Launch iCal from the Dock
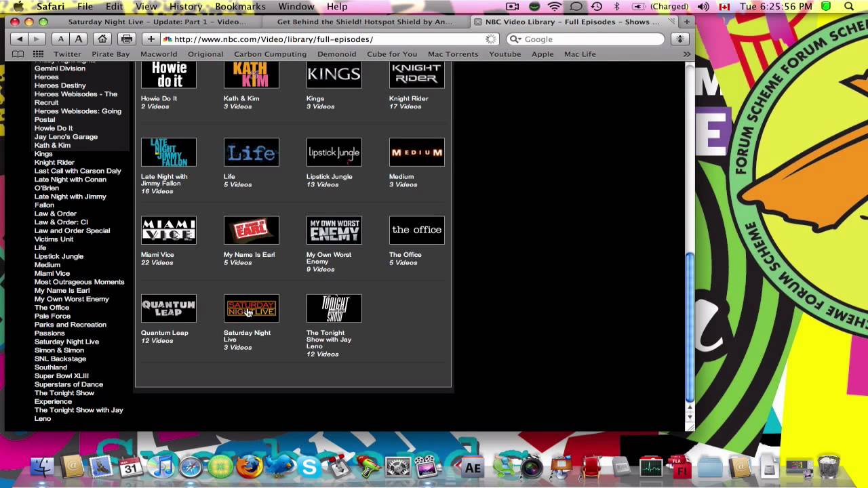 click(130, 467)
